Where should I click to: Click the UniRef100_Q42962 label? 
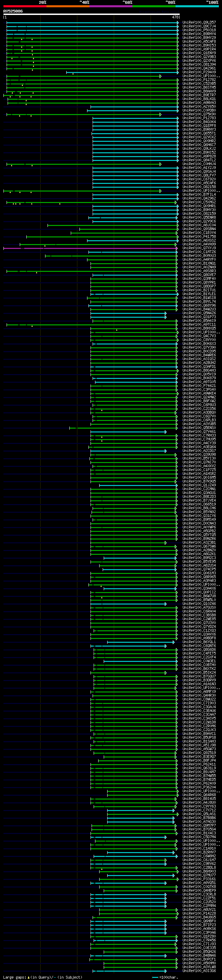(199, 198)
